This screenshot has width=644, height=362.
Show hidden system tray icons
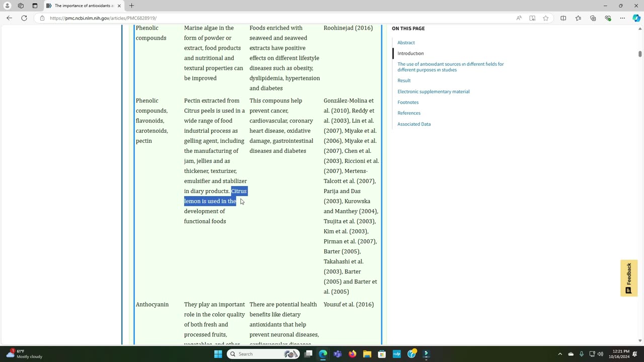pyautogui.click(x=560, y=354)
